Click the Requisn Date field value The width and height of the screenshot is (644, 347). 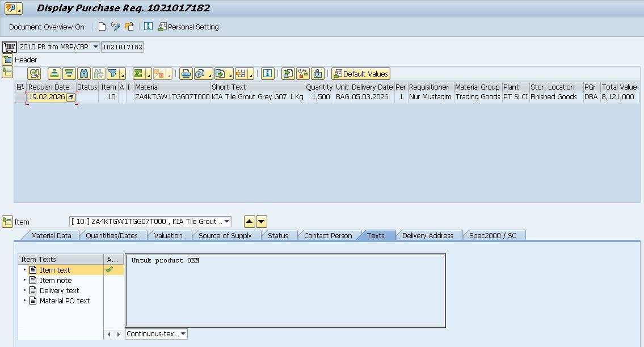(x=47, y=97)
